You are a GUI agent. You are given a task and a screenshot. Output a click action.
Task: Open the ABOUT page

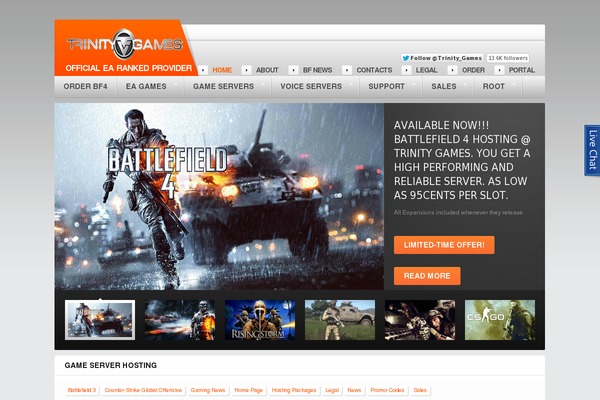(x=267, y=70)
